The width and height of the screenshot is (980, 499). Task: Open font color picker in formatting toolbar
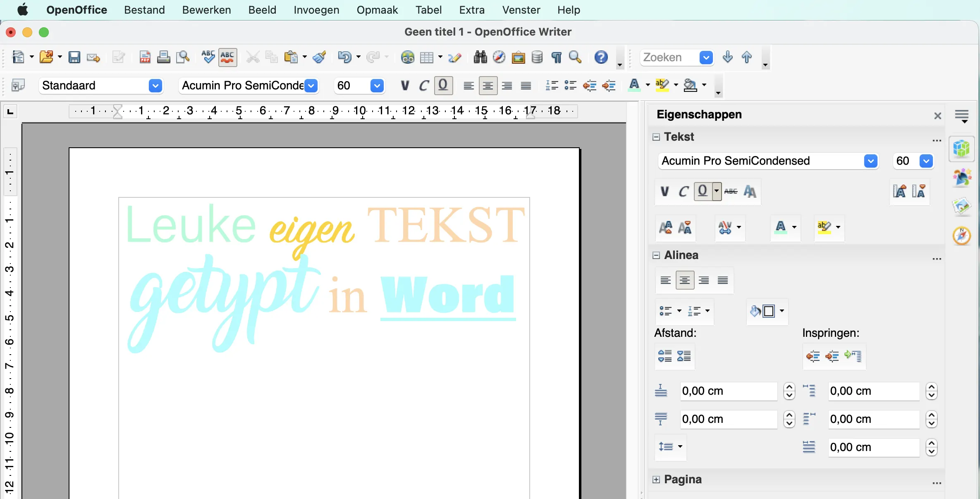648,85
